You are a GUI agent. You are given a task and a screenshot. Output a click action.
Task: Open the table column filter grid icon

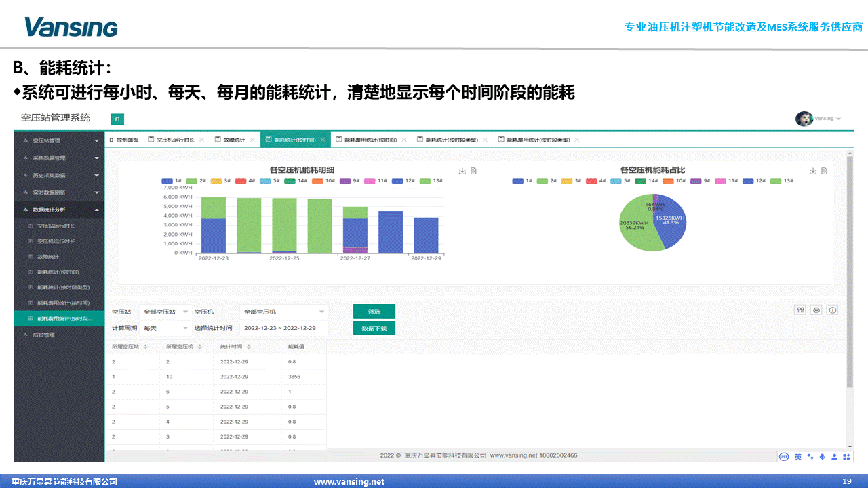(x=801, y=310)
